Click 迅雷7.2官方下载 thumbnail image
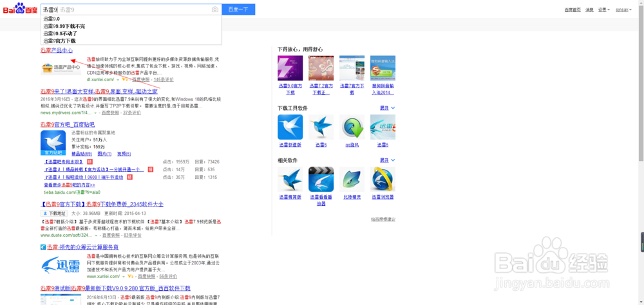Image resolution: width=644 pixels, height=305 pixels. 321,68
